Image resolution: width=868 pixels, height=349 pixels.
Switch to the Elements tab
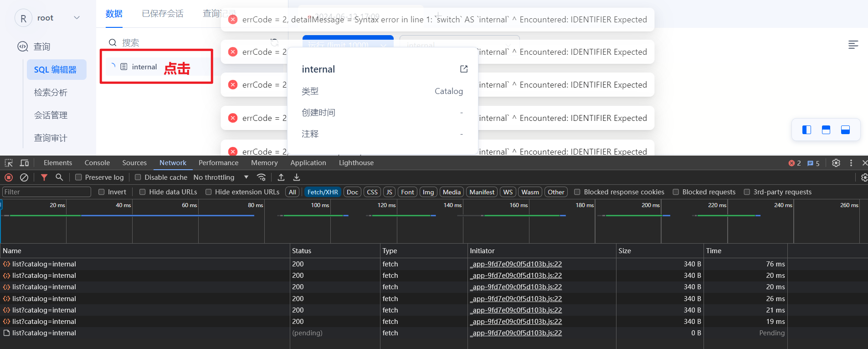(58, 163)
